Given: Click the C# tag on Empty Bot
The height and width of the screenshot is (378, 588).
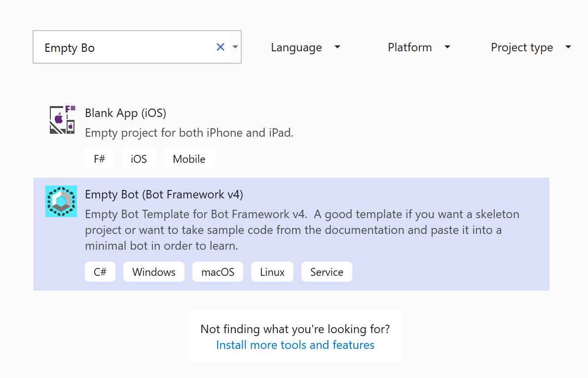Looking at the screenshot, I should coord(100,272).
